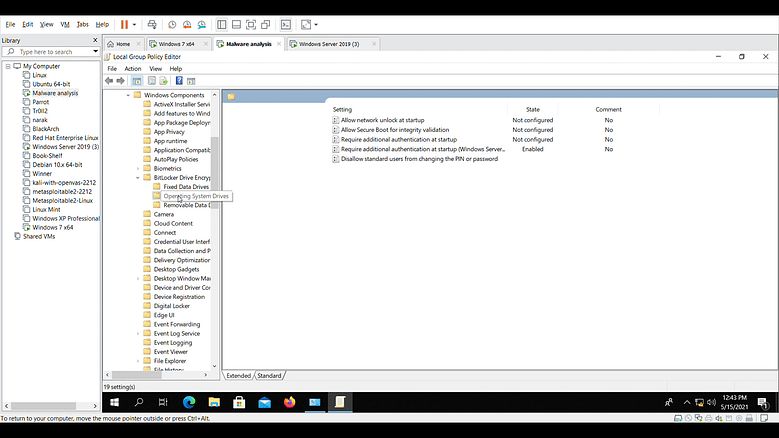Open Microsoft Store from the taskbar
779x438 pixels.
pyautogui.click(x=239, y=402)
